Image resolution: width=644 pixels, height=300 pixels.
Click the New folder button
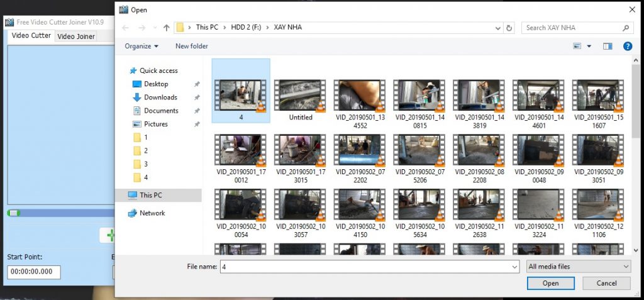192,47
